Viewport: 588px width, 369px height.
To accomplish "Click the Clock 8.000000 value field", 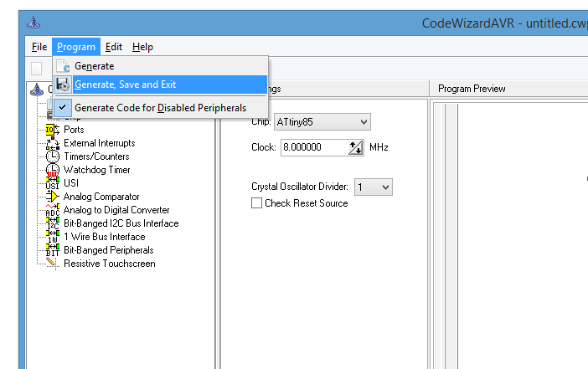I will [x=314, y=147].
